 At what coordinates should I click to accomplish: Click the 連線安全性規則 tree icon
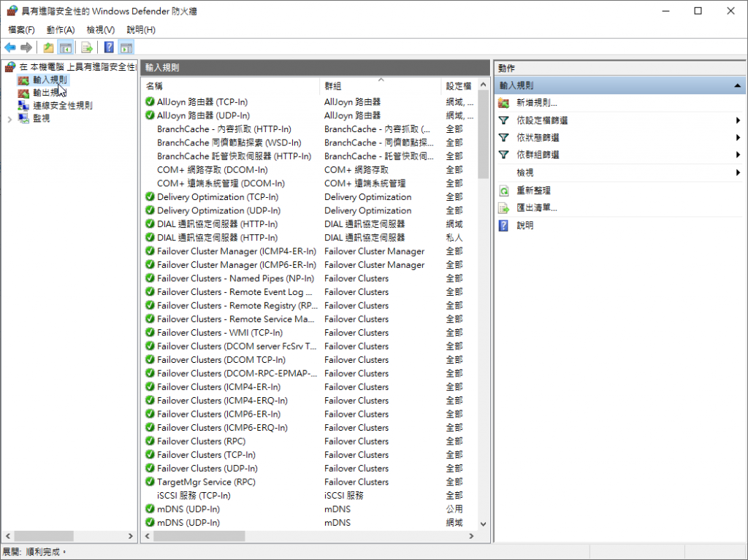[x=23, y=105]
